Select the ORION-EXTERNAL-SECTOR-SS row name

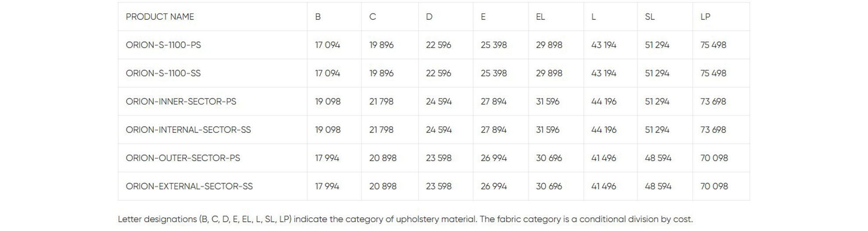tap(189, 186)
